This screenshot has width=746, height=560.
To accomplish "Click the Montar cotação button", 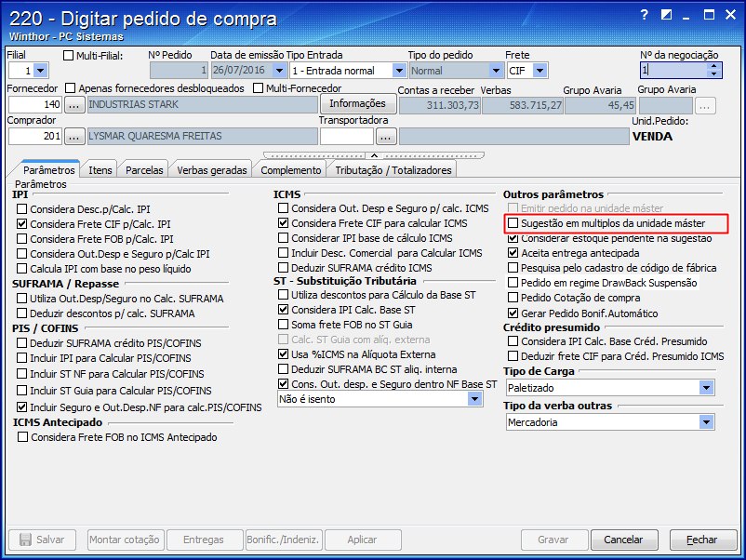I will (x=125, y=540).
